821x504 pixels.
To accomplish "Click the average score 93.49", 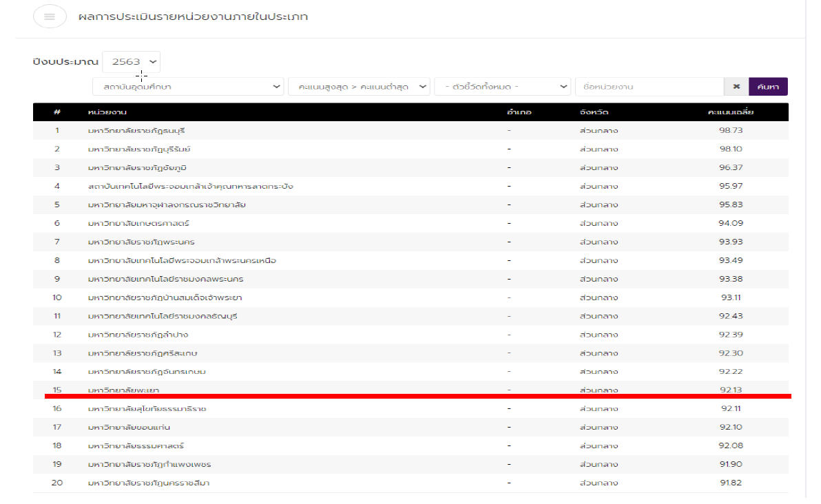I will pos(731,261).
